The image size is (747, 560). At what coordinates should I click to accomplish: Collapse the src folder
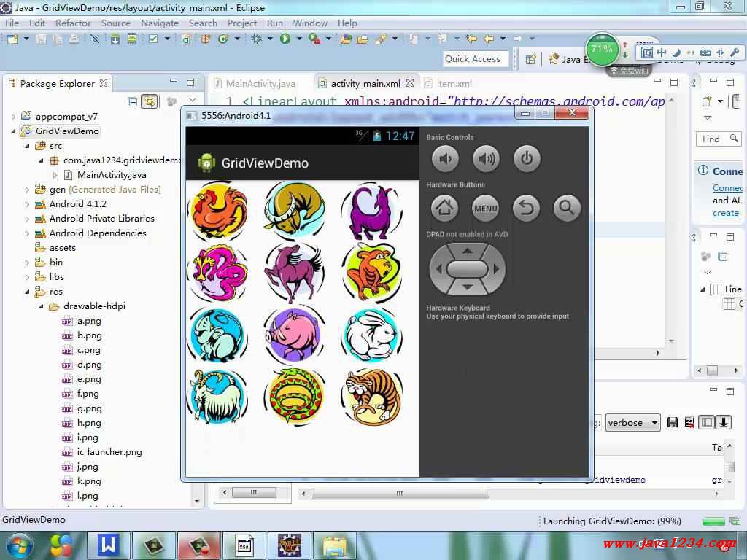[27, 146]
